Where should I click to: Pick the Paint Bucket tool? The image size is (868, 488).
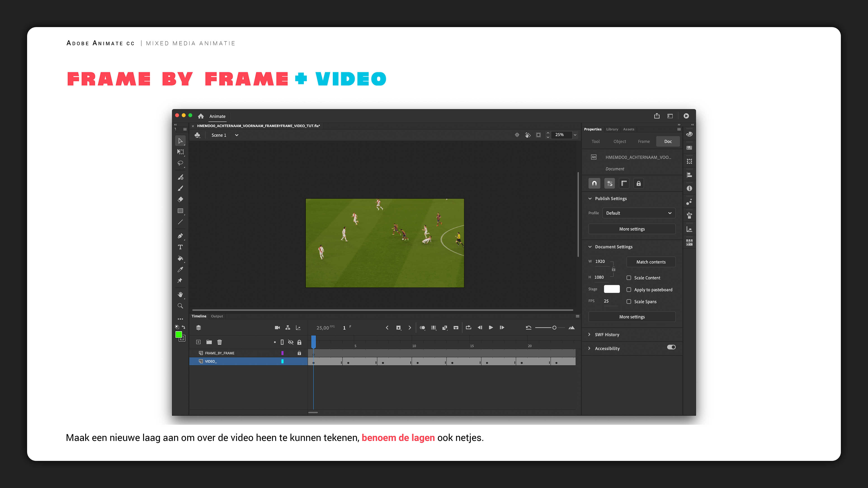180,258
